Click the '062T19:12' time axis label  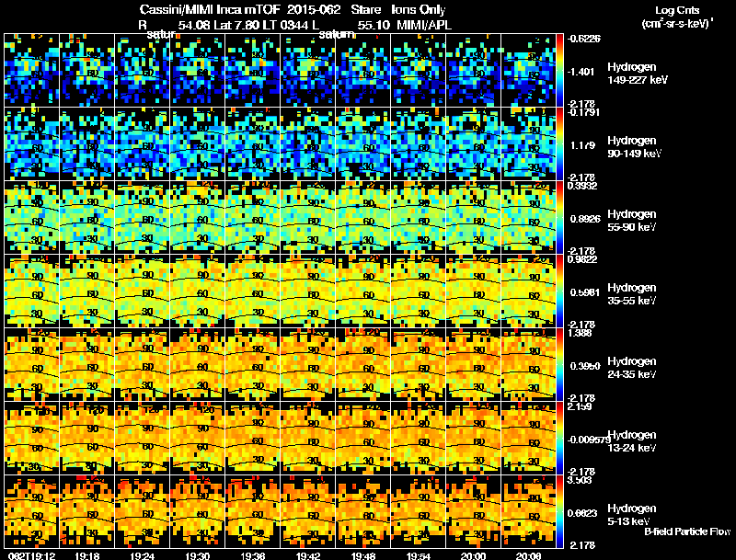tap(32, 555)
